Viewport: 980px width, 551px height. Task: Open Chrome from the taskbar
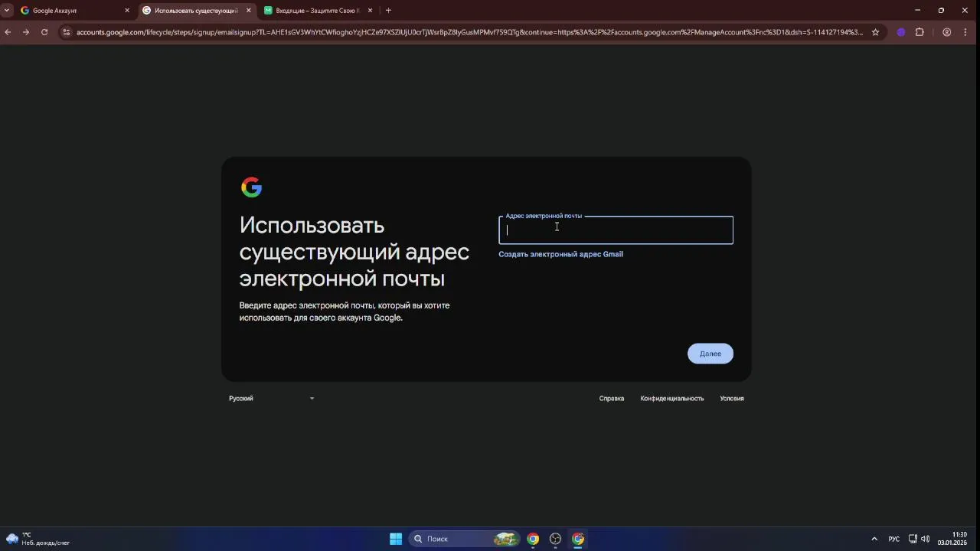[x=533, y=539]
